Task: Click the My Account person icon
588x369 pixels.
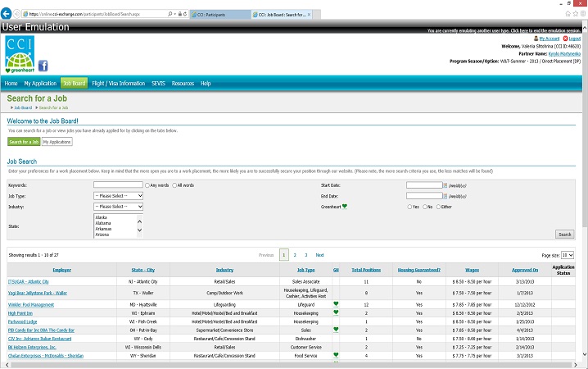Action: coord(536,39)
